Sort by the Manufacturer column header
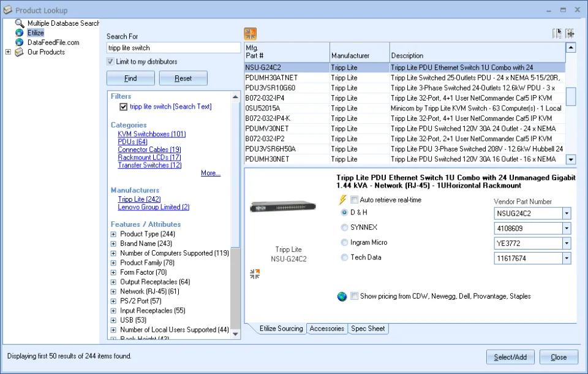The width and height of the screenshot is (588, 374). (360, 52)
